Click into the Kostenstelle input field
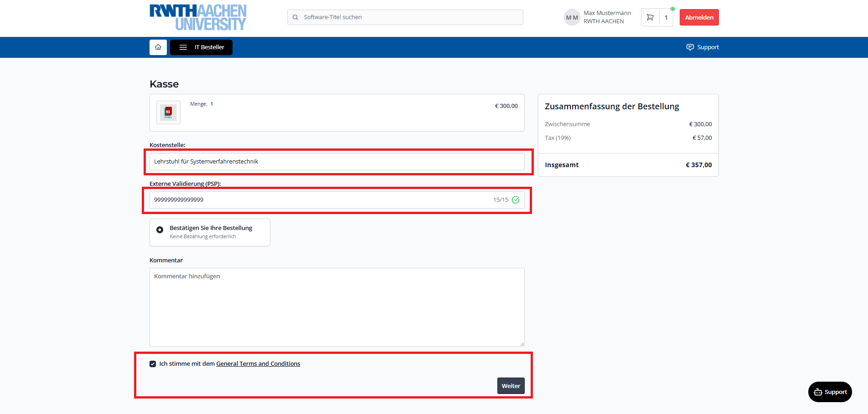This screenshot has width=868, height=414. coord(337,162)
